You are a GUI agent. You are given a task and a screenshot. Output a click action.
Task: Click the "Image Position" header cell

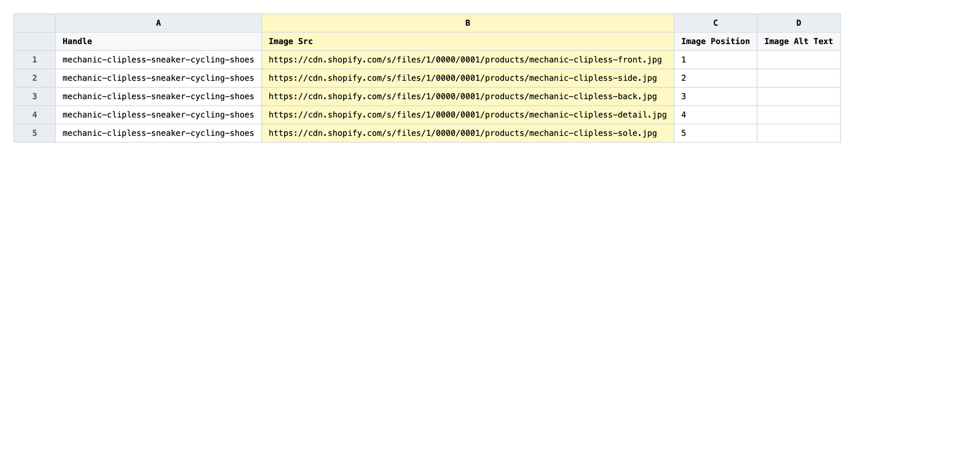pos(715,42)
